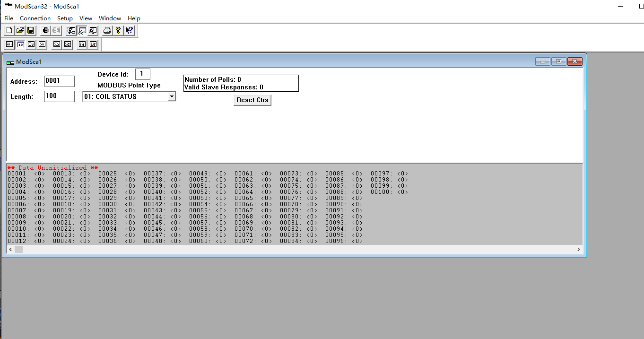Select coil entry '00013: <0>'

[x=71, y=174]
